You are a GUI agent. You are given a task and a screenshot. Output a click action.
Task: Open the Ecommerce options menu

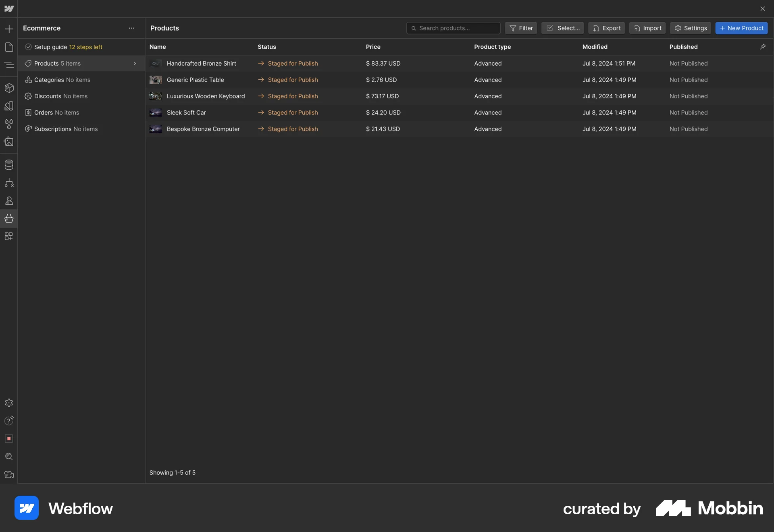click(131, 28)
